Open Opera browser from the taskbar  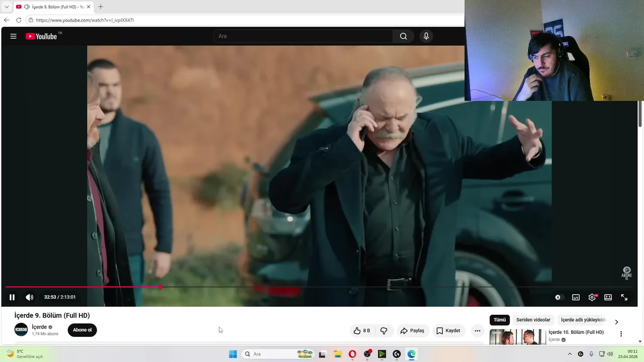(x=352, y=354)
